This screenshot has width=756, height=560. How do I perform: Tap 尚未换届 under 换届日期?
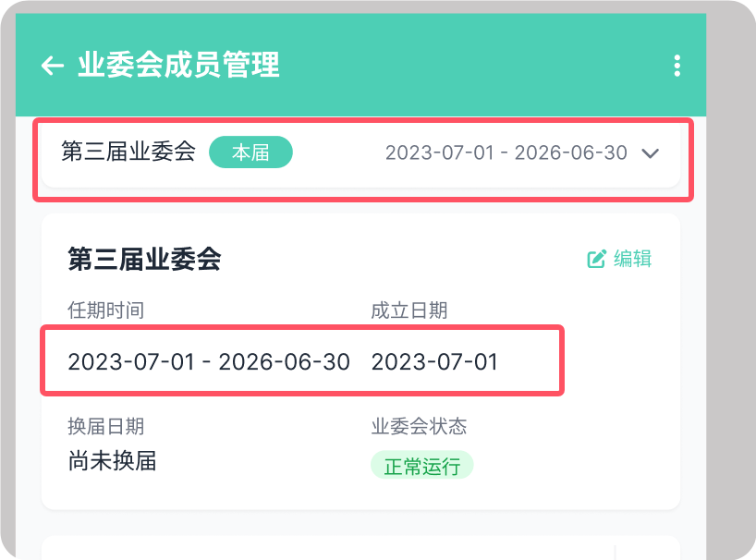click(x=111, y=461)
